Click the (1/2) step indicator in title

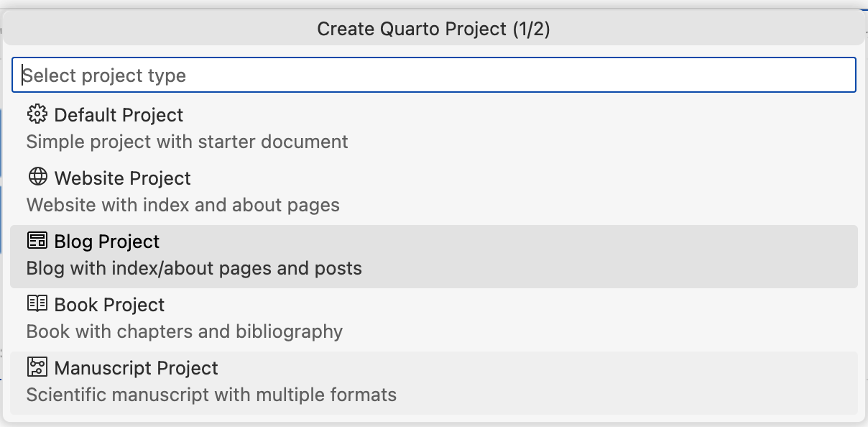point(532,29)
